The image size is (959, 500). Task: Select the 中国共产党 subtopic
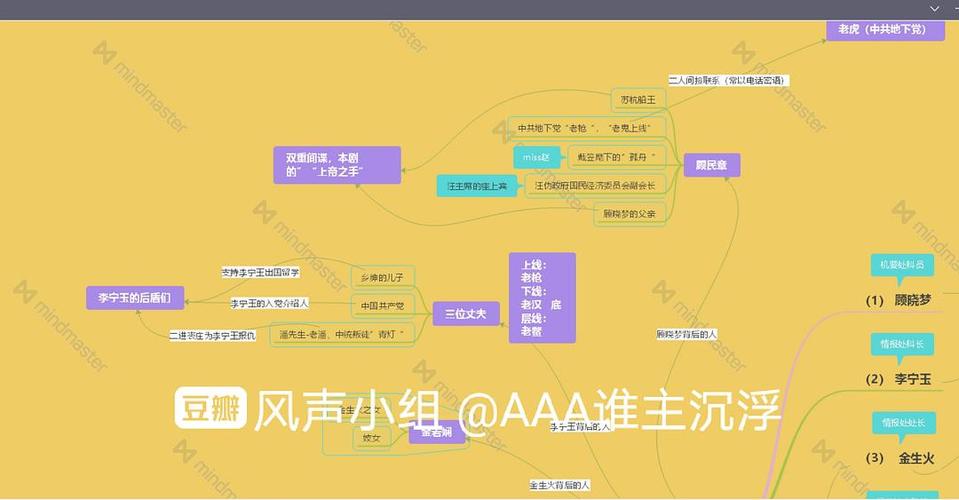pyautogui.click(x=383, y=306)
